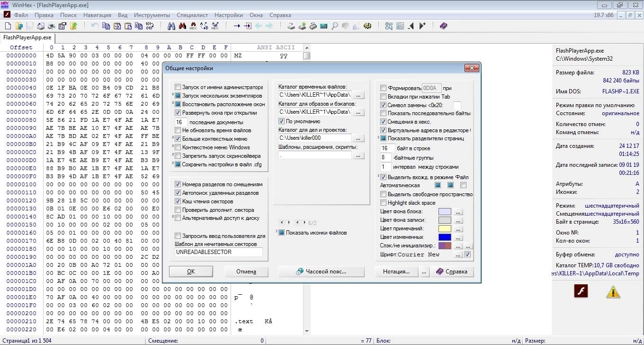Click the hex view scrollbar down arrow

306,331
